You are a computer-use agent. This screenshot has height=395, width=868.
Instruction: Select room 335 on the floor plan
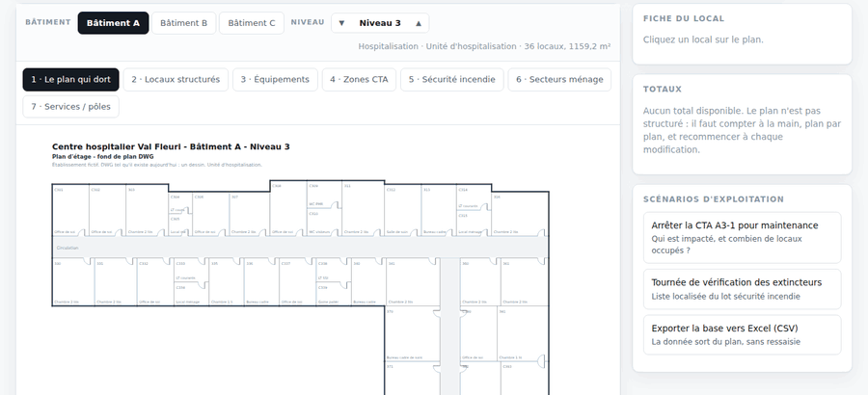227,282
